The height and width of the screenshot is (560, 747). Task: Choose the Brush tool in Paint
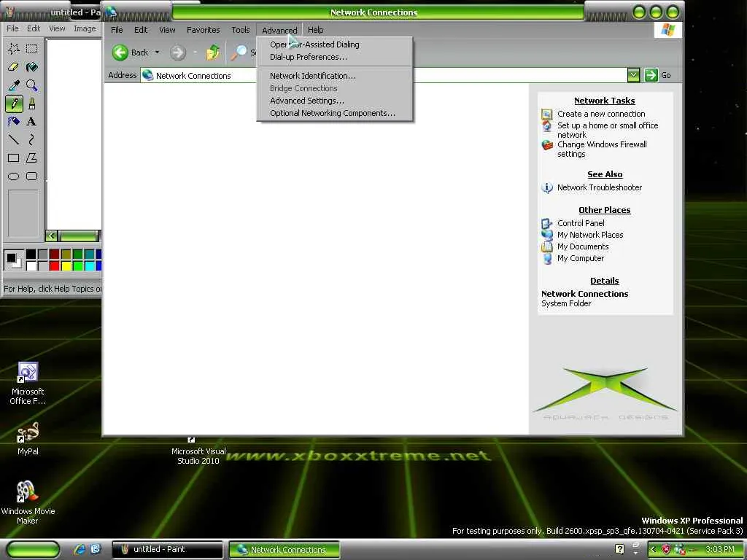[32, 104]
